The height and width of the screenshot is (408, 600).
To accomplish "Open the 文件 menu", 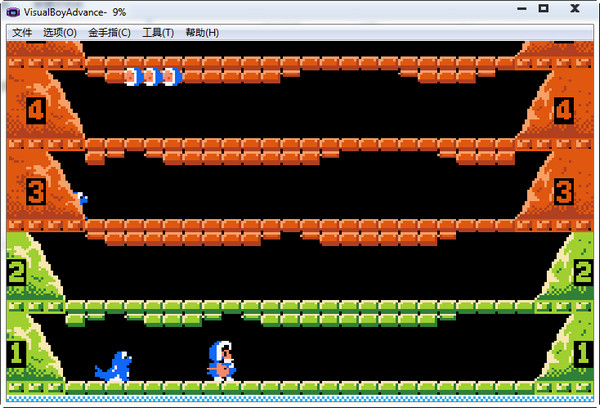I will tap(22, 32).
